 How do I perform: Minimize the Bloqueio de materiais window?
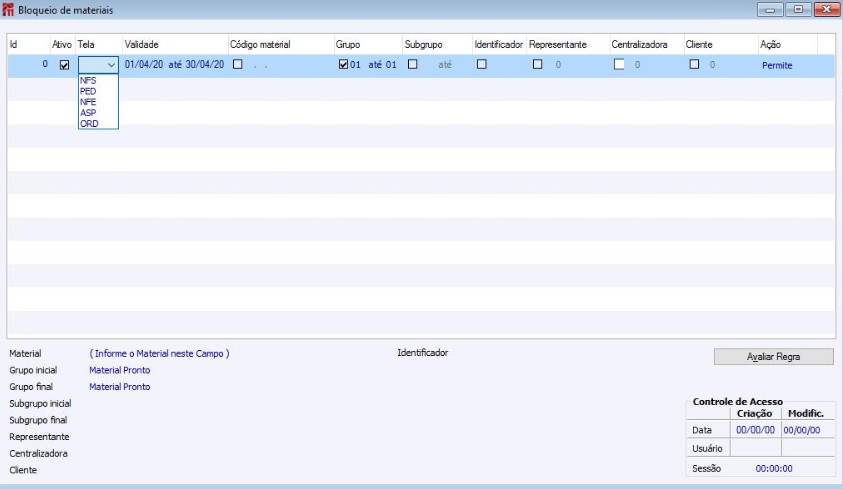(x=770, y=10)
